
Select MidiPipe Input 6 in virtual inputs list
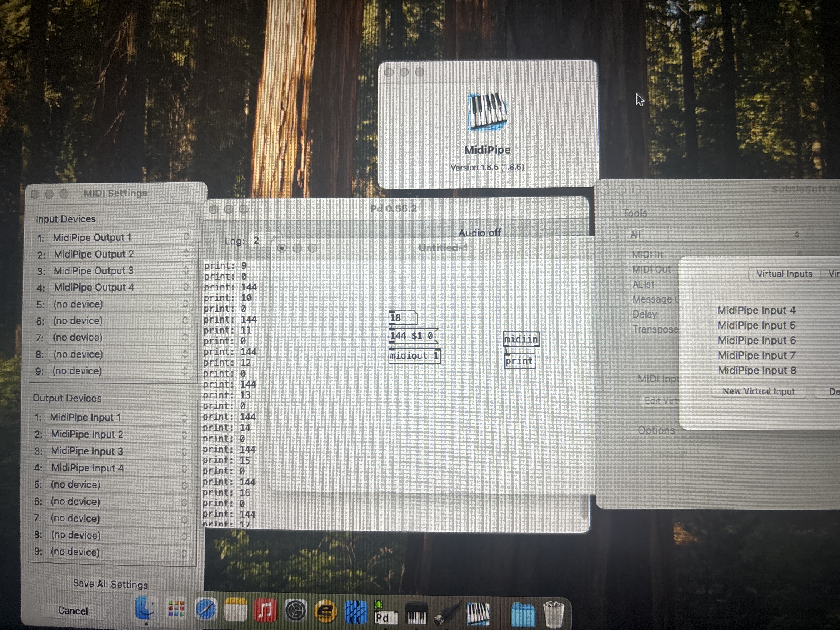point(756,340)
